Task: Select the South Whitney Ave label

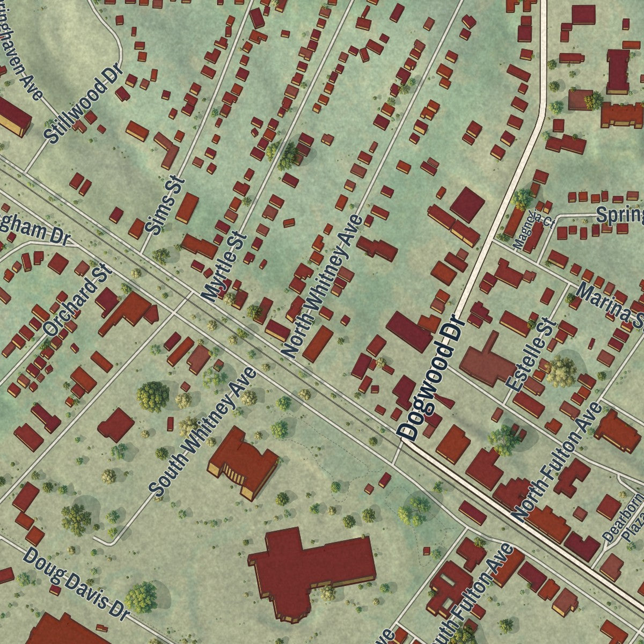Action: click(203, 431)
